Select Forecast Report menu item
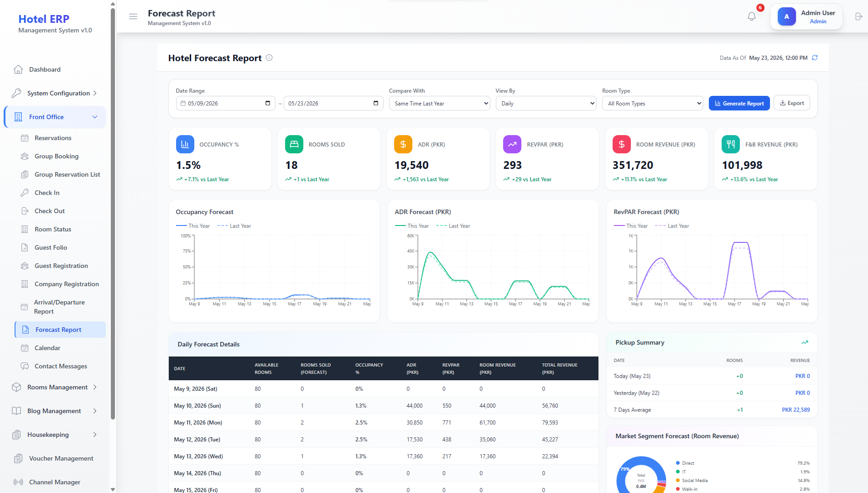The height and width of the screenshot is (493, 868). (x=60, y=330)
